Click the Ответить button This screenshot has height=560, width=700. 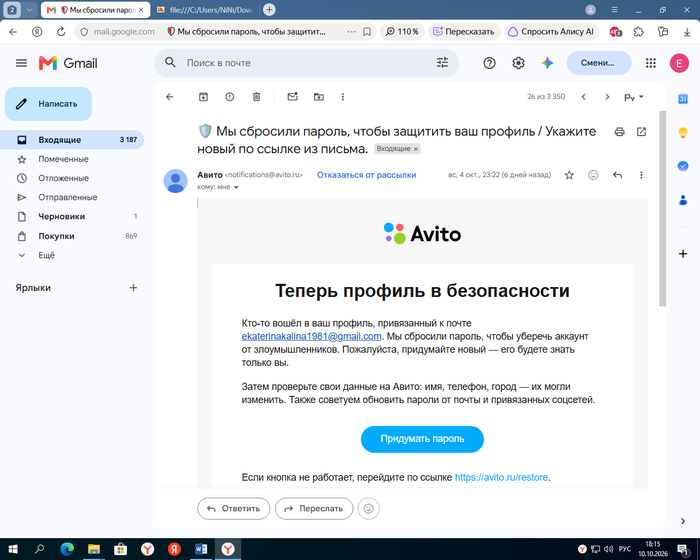click(233, 509)
